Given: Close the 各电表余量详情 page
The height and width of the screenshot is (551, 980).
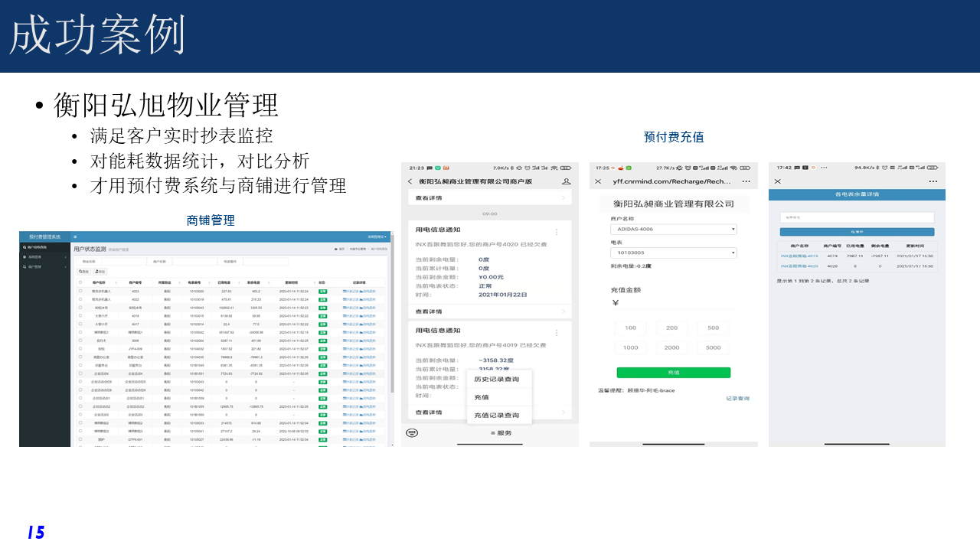Looking at the screenshot, I should point(778,181).
